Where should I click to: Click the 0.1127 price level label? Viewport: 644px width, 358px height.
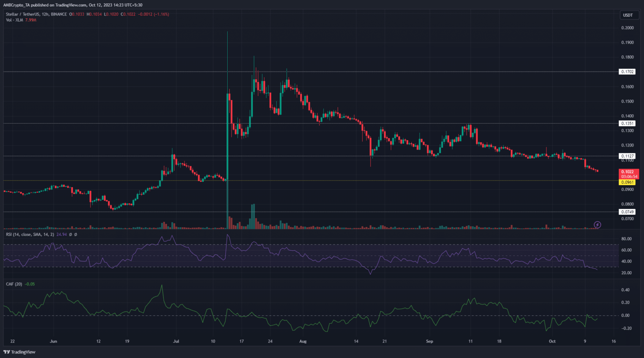[x=627, y=156]
